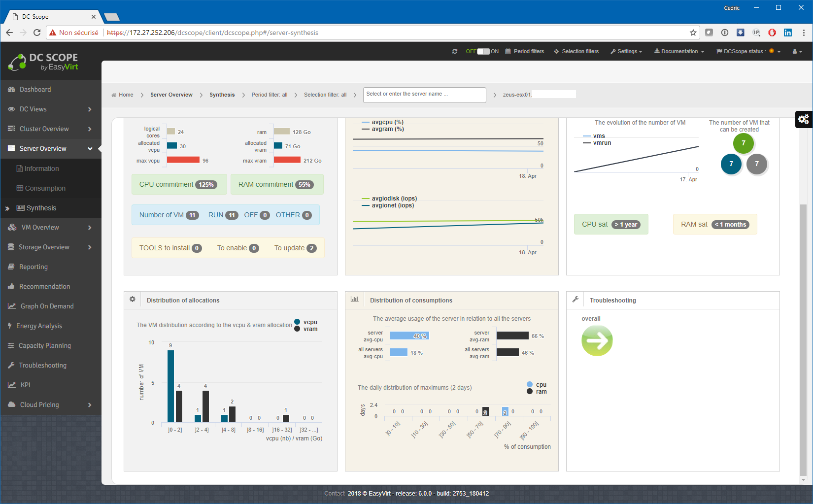
Task: Click the LinkedIn extension icon
Action: point(788,33)
